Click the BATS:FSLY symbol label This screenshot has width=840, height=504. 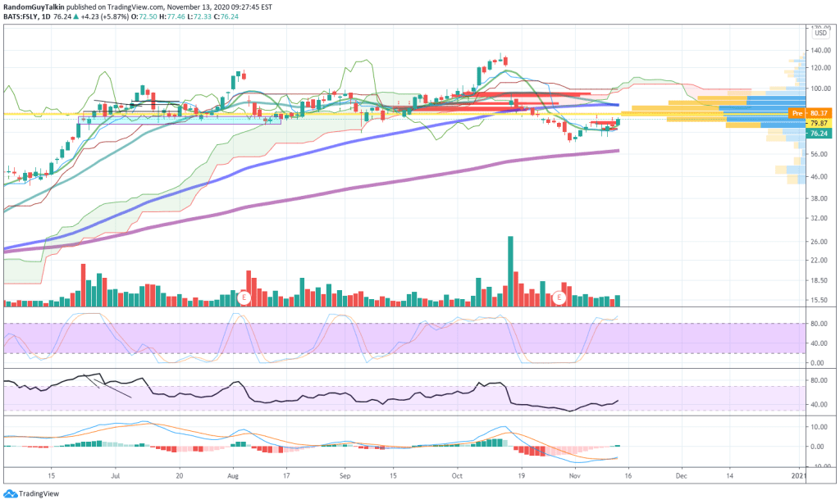click(23, 17)
